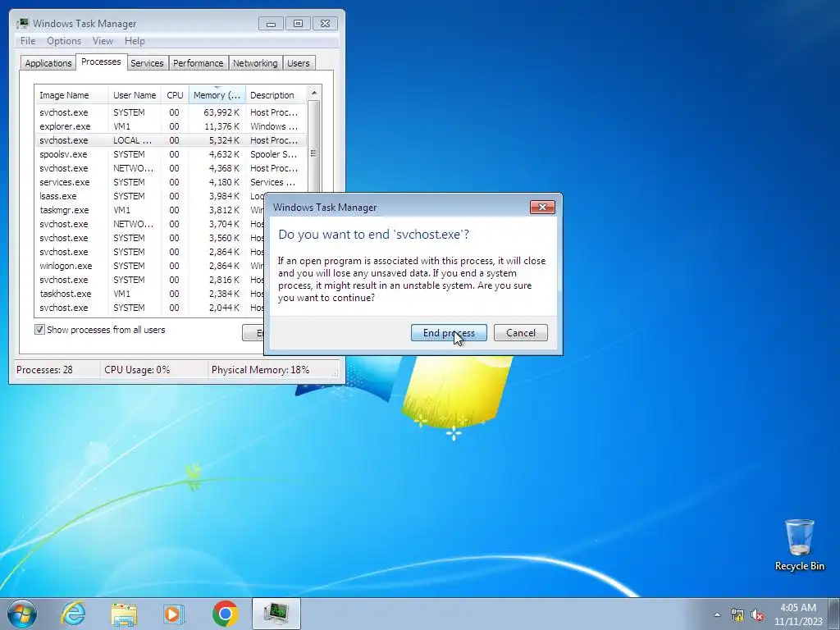The image size is (840, 630).
Task: Select the taskmgr.exe process row
Action: tap(150, 210)
